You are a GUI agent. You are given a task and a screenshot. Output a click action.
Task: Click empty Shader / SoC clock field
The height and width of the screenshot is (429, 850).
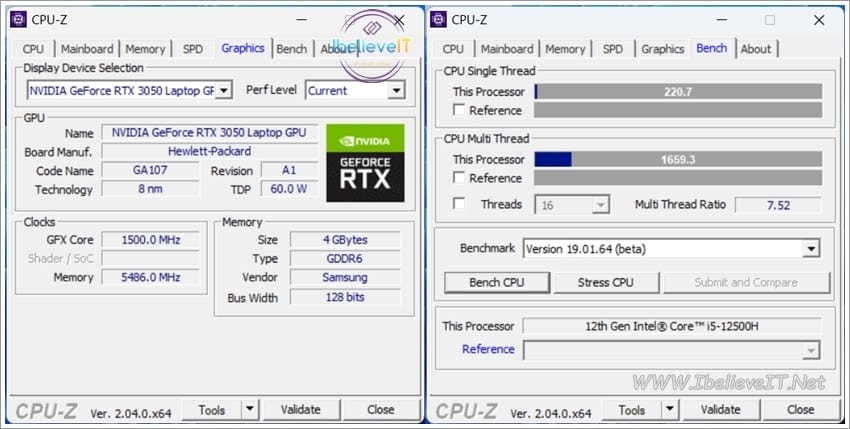(150, 259)
